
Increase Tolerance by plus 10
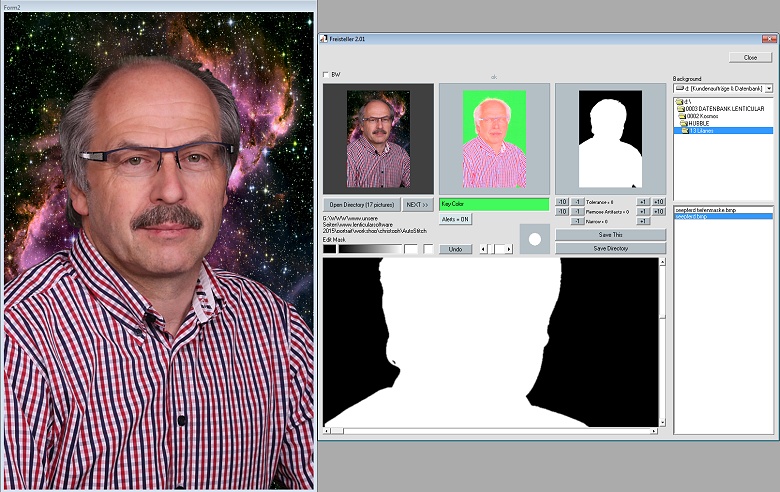[658, 202]
